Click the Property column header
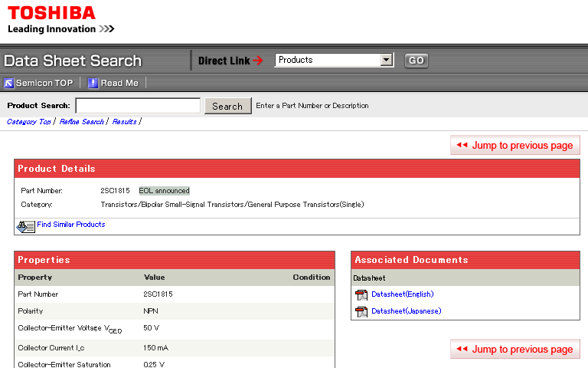Image resolution: width=588 pixels, height=368 pixels. tap(35, 277)
